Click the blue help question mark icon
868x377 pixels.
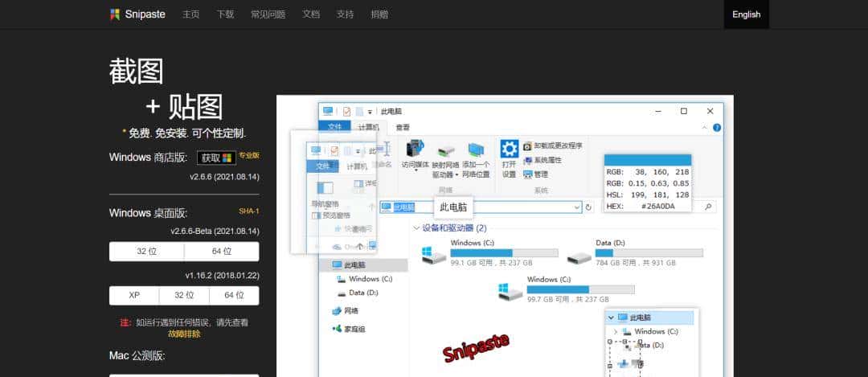717,127
